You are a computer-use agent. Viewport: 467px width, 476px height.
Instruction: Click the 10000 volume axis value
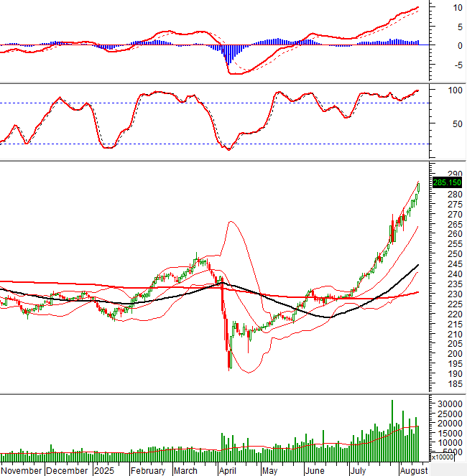450,442
